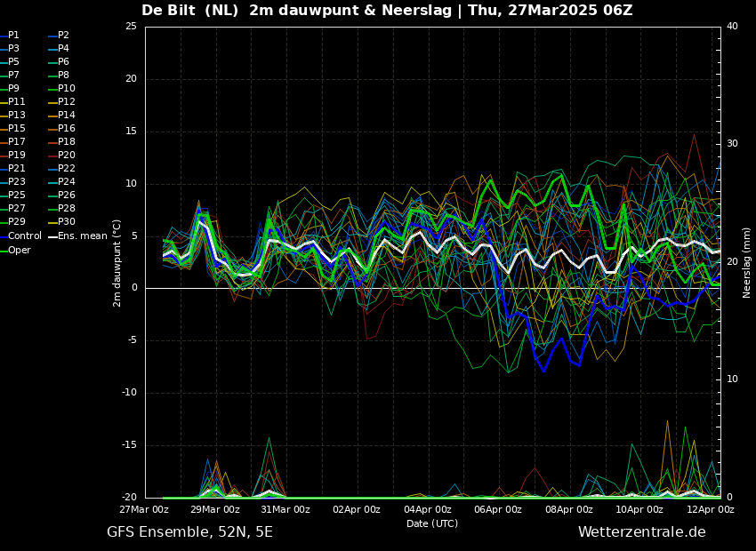Click legend item P15
756x551 pixels.
tap(12, 129)
